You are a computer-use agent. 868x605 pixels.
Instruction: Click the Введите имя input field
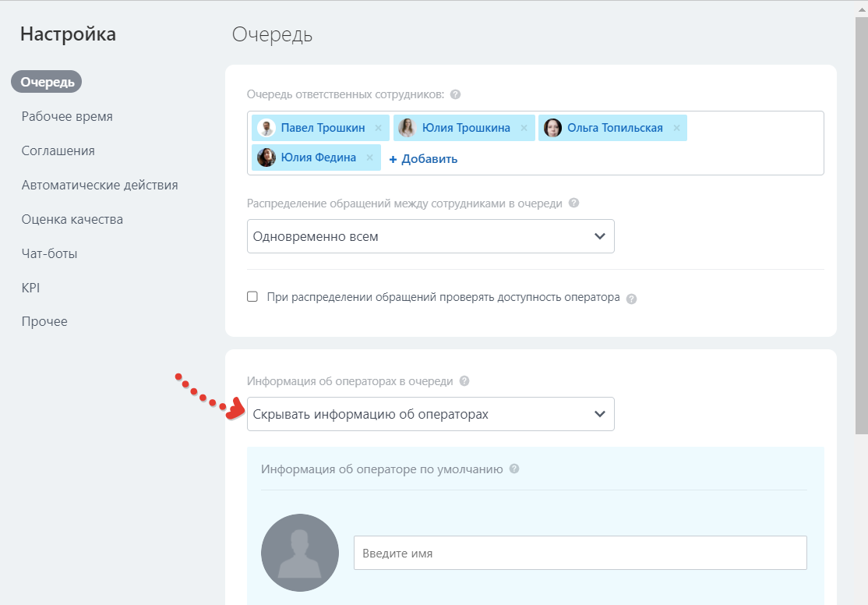[x=580, y=553]
